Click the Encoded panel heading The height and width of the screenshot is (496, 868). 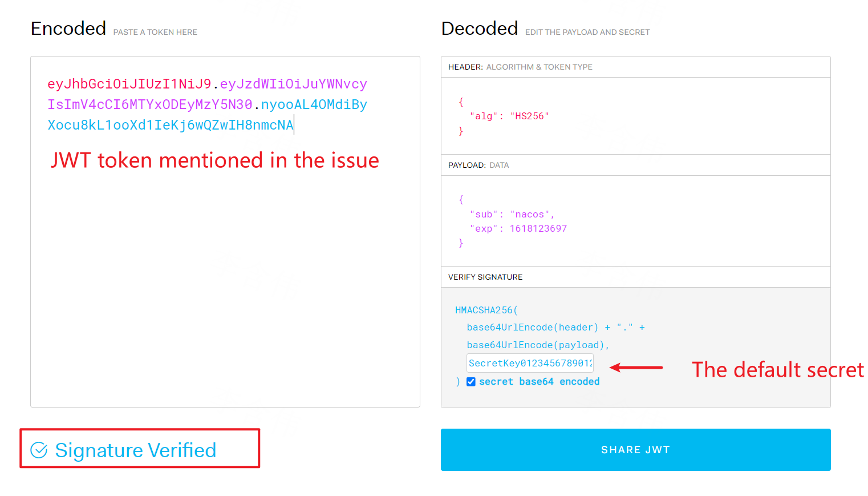(68, 28)
